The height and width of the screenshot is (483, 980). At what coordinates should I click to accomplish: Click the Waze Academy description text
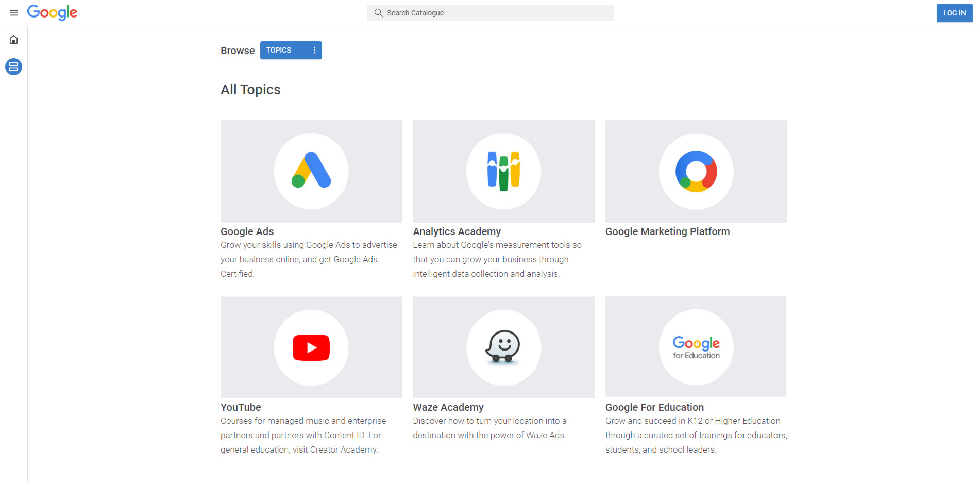(x=489, y=428)
